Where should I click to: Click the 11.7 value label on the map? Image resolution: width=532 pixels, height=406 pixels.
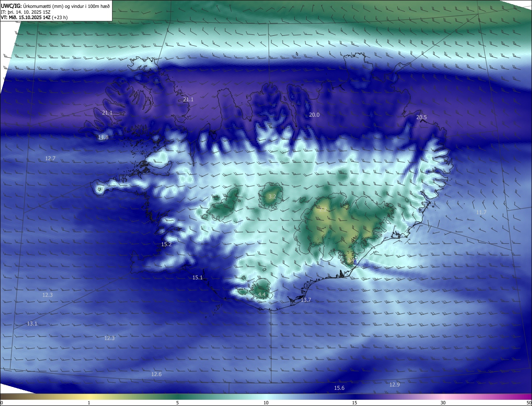point(481,212)
